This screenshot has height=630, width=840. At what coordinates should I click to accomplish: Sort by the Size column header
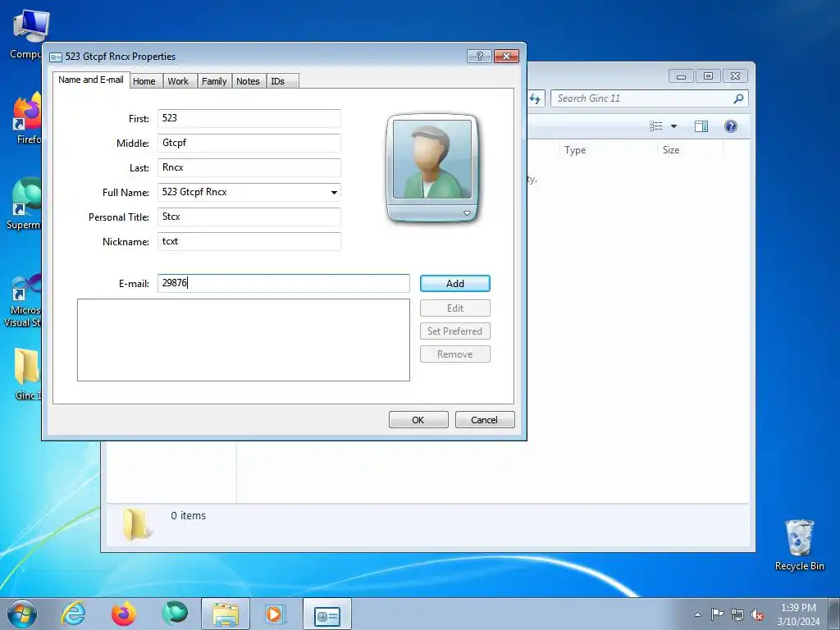pyautogui.click(x=690, y=150)
